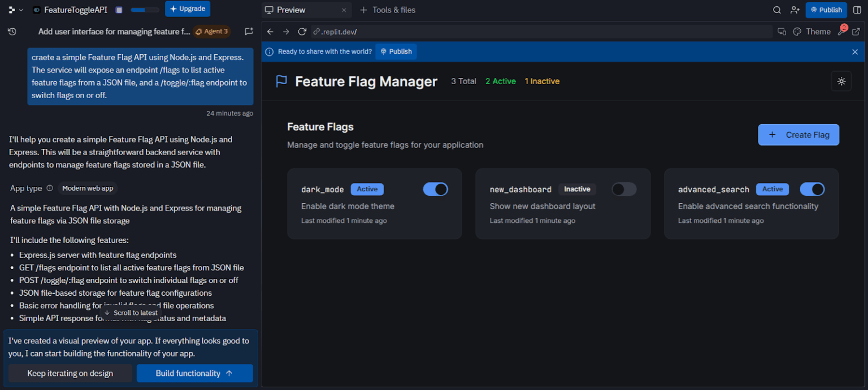Screen dimensions: 868x390
Task: Invite collaborators using the person-plus icon
Action: click(x=795, y=10)
